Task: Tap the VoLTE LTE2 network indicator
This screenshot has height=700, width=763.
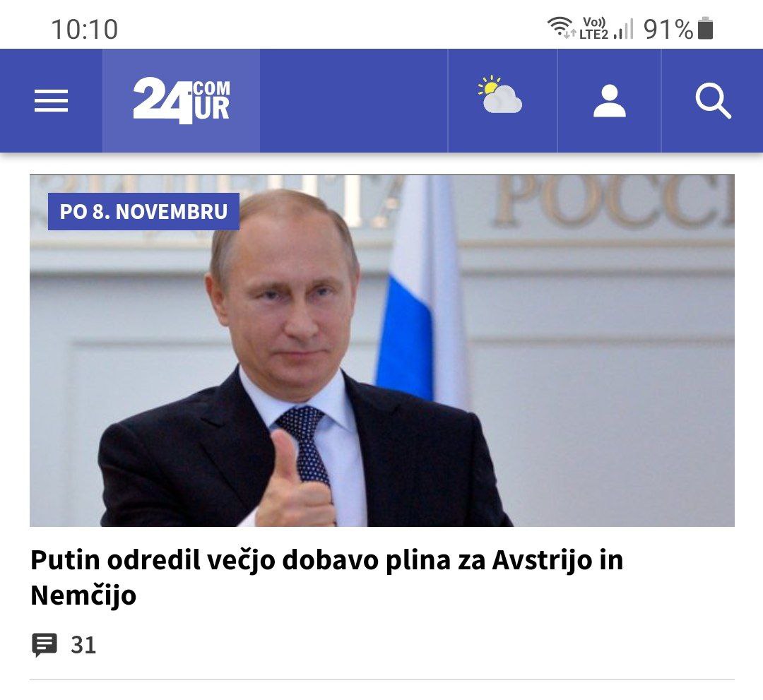Action: pyautogui.click(x=593, y=28)
